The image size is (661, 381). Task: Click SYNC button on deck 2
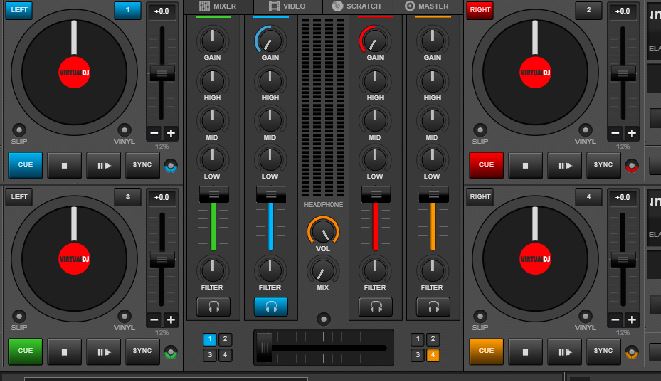(x=603, y=165)
